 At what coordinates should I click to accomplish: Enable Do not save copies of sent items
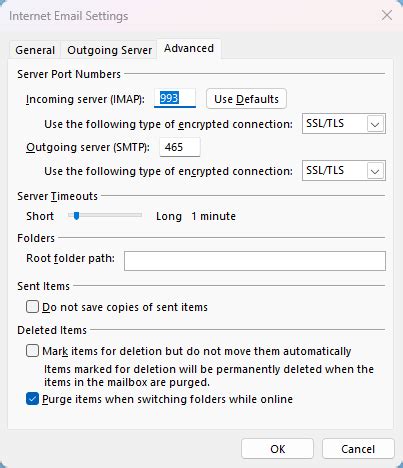coord(32,307)
